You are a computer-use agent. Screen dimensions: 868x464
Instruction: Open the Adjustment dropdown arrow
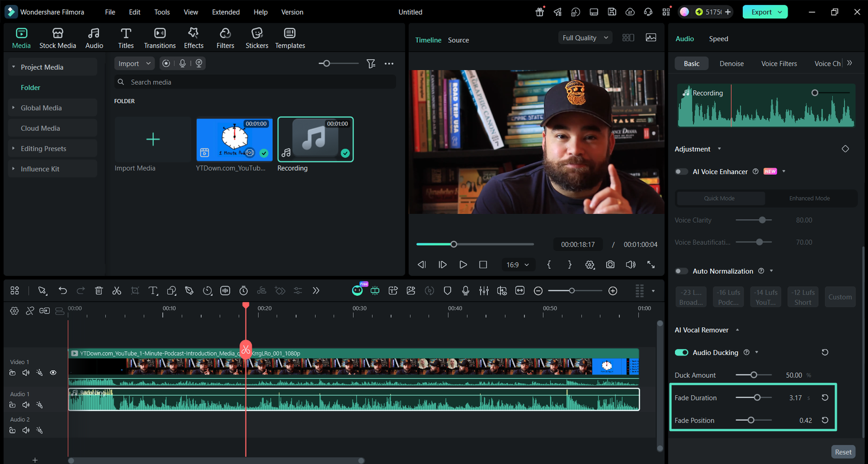click(719, 149)
